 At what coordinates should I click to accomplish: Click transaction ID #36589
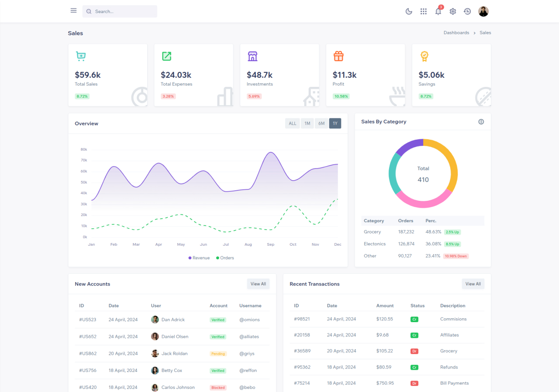(302, 351)
